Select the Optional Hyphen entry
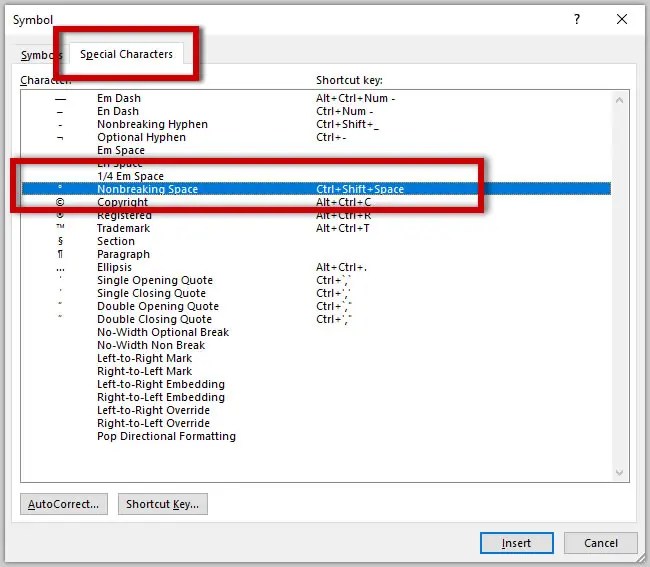This screenshot has height=567, width=650. [316, 137]
